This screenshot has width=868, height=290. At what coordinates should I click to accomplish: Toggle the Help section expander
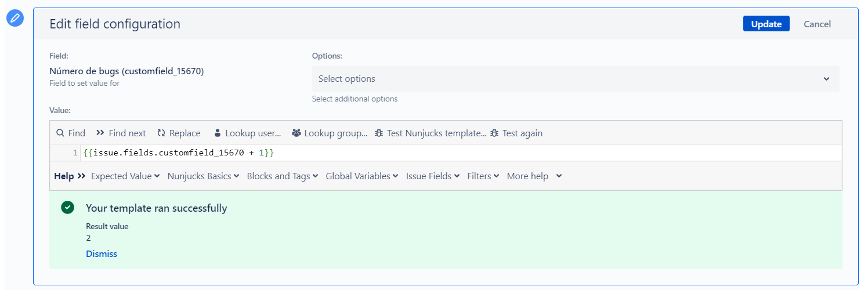(70, 176)
